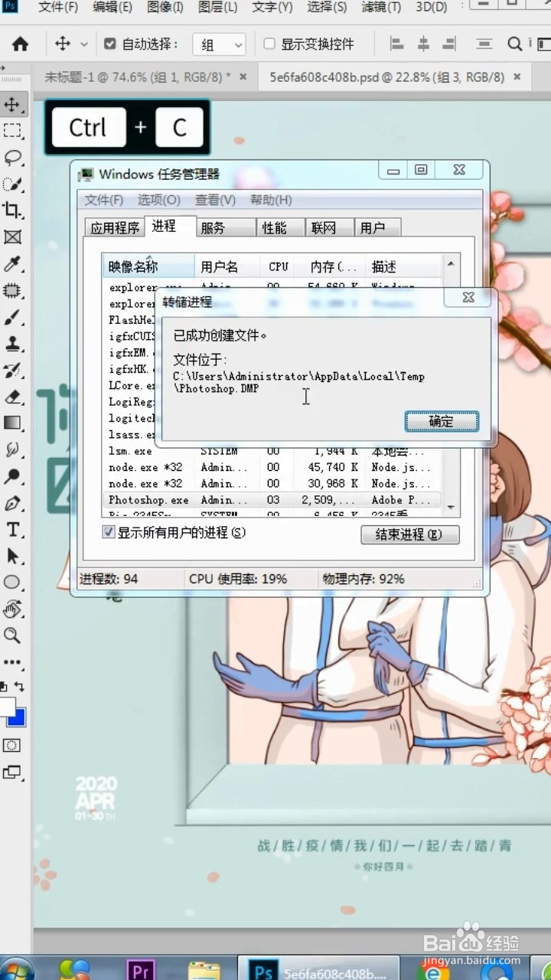The height and width of the screenshot is (980, 551).
Task: Select the Crop tool
Action: 12,211
